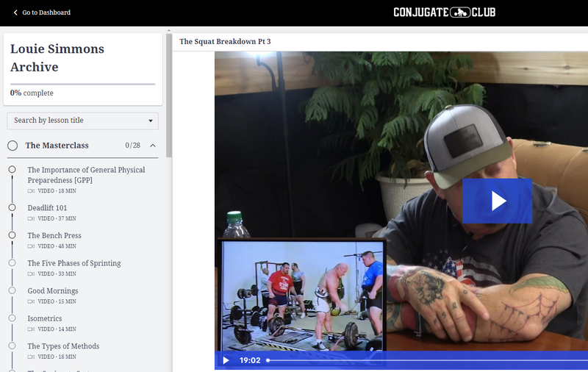
Task: Click video camera icon under Good Mornings
Action: (x=31, y=301)
